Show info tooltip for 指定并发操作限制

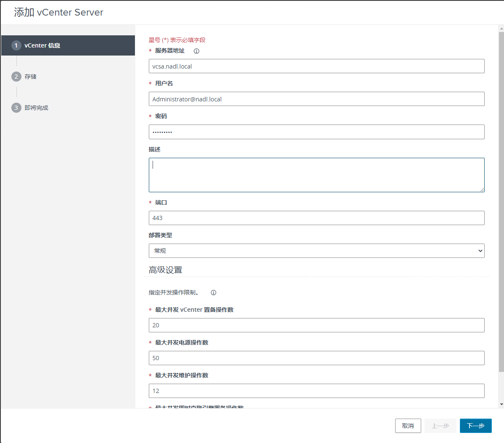214,292
